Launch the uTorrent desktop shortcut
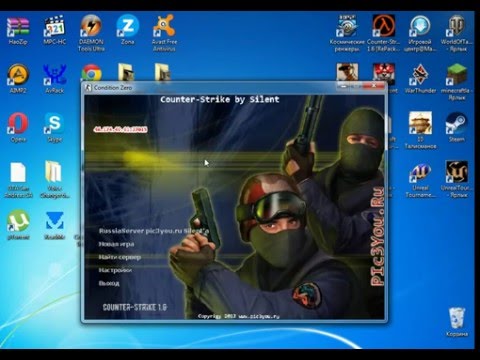This screenshot has height=360, width=480. point(18,225)
